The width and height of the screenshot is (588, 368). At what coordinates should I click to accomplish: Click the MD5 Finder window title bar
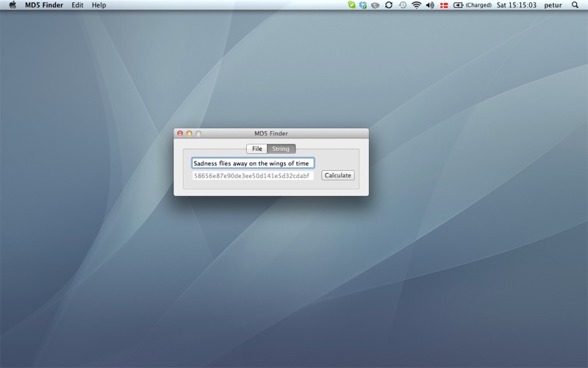pyautogui.click(x=271, y=133)
